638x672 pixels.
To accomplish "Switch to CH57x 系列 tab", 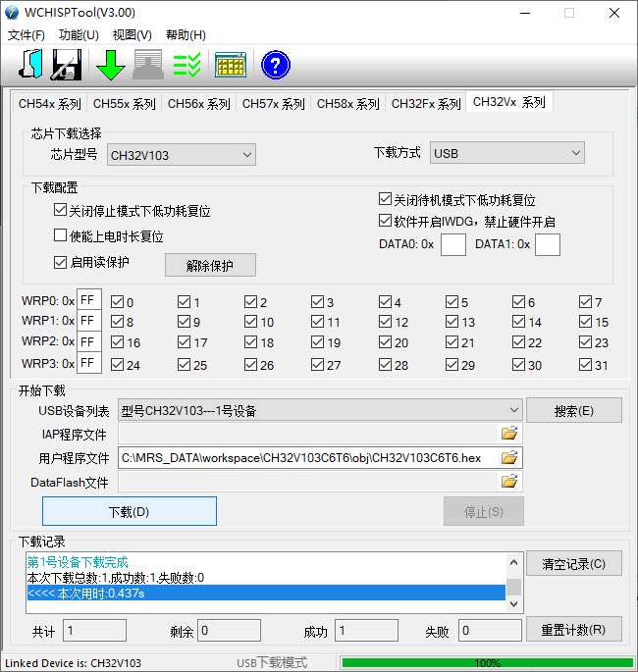I will click(x=274, y=103).
